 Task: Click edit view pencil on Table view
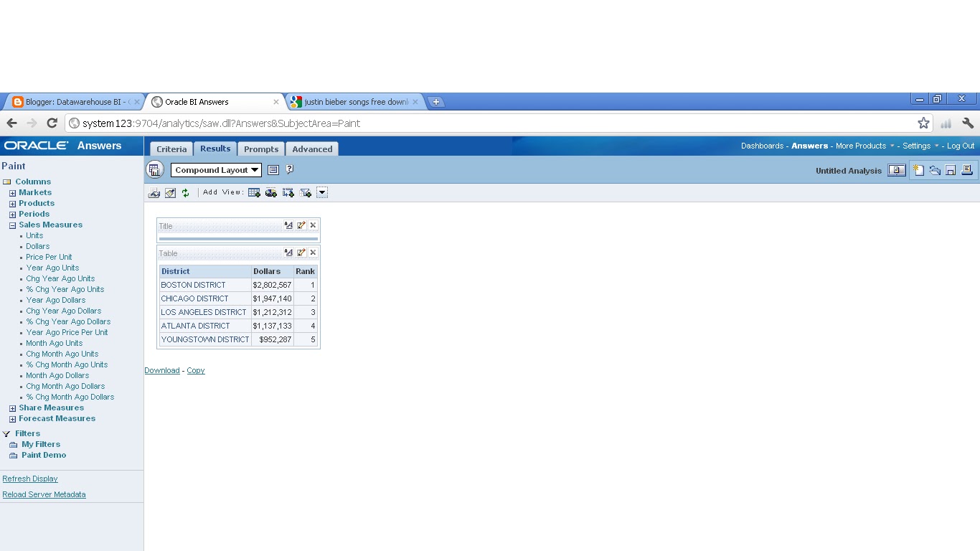(x=301, y=253)
